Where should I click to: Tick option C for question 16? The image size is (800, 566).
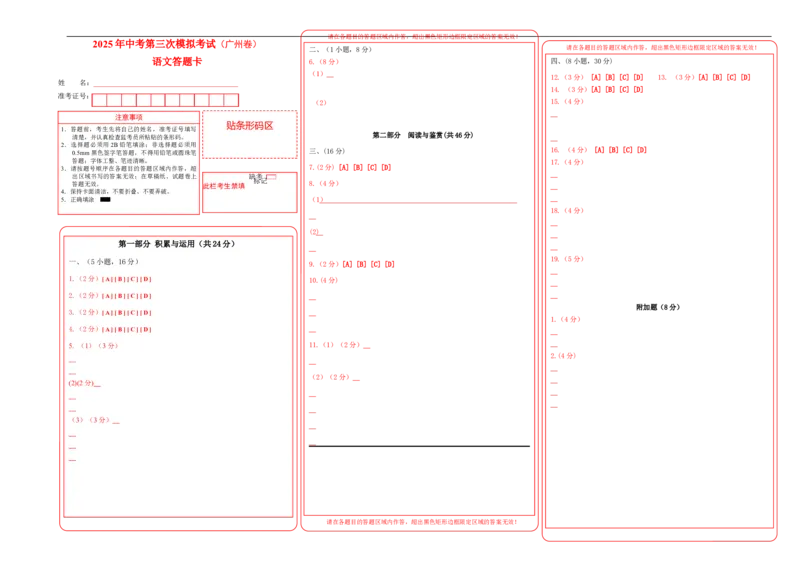tap(628, 150)
